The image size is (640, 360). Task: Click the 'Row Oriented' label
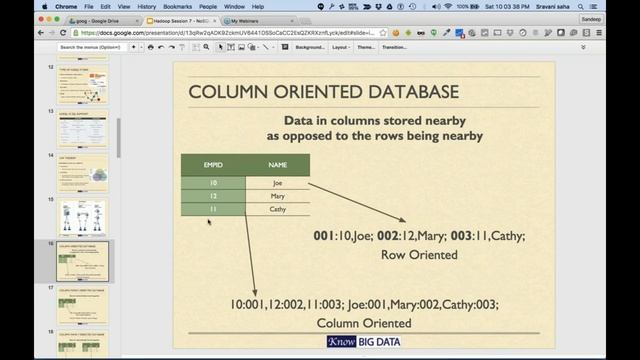419,255
